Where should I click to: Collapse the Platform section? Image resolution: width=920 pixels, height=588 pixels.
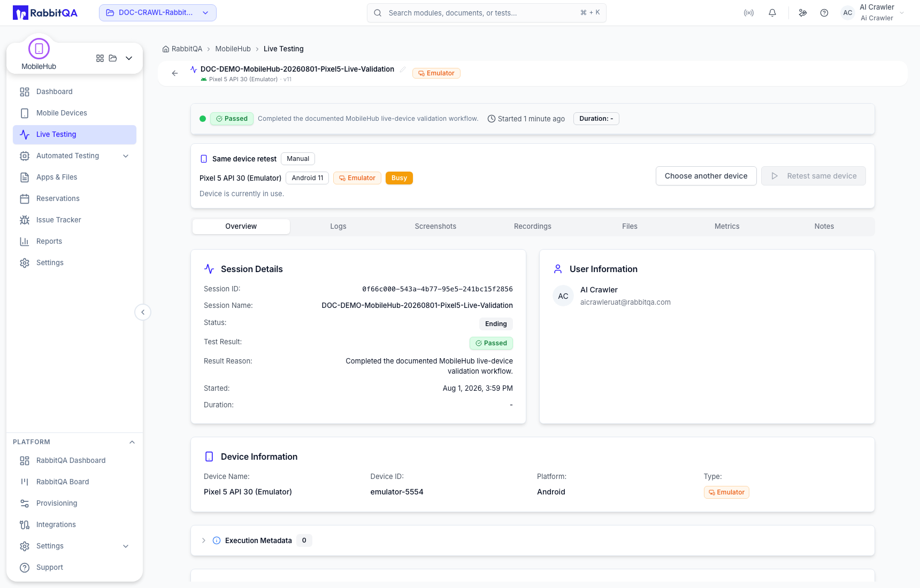(x=132, y=442)
